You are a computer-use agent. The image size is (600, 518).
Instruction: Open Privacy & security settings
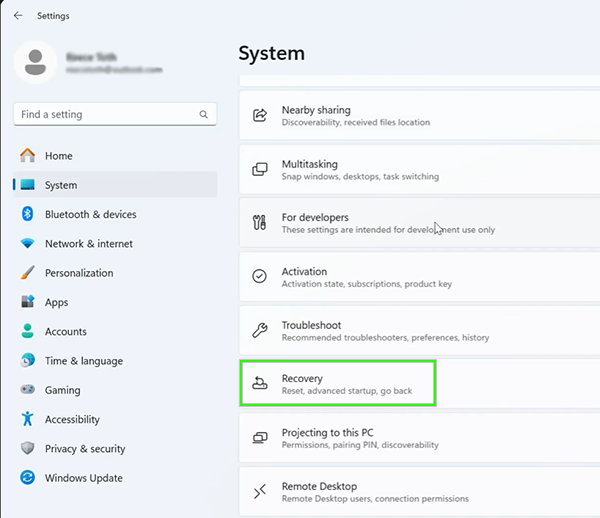click(x=115, y=448)
